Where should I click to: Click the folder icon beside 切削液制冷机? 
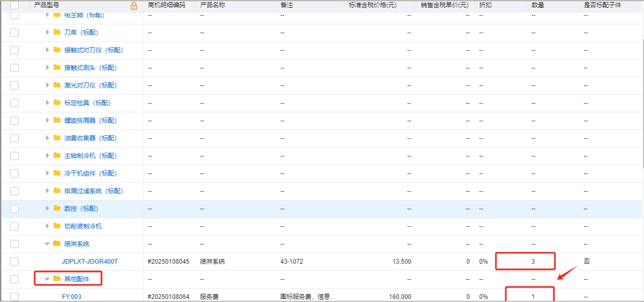click(x=57, y=226)
